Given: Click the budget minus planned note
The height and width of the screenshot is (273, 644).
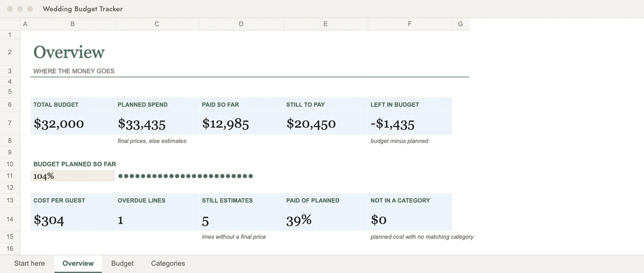Looking at the screenshot, I should coord(399,141).
